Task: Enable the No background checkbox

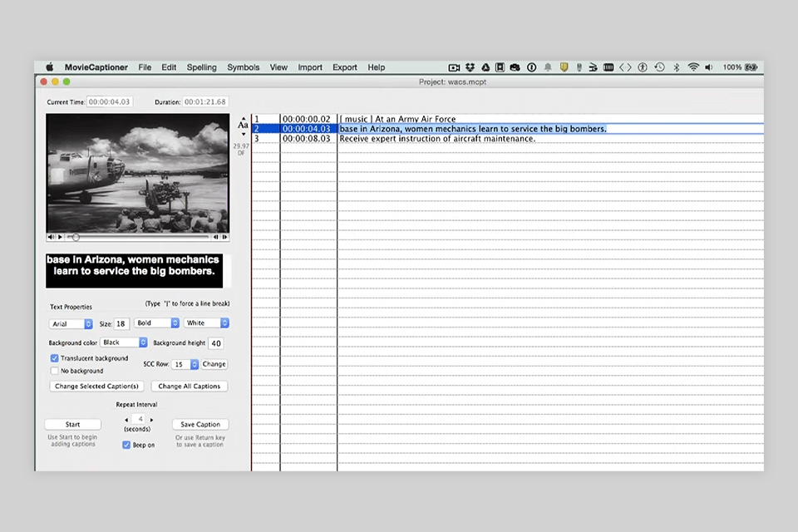Action: point(55,371)
